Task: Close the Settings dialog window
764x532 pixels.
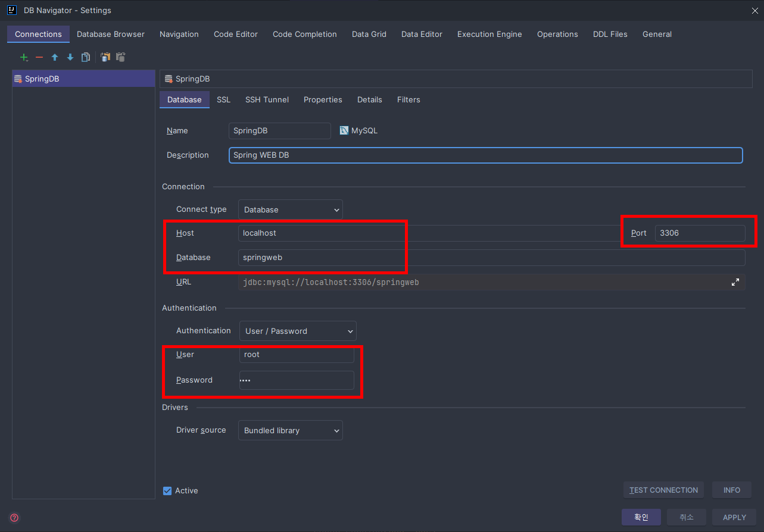Action: pos(755,10)
